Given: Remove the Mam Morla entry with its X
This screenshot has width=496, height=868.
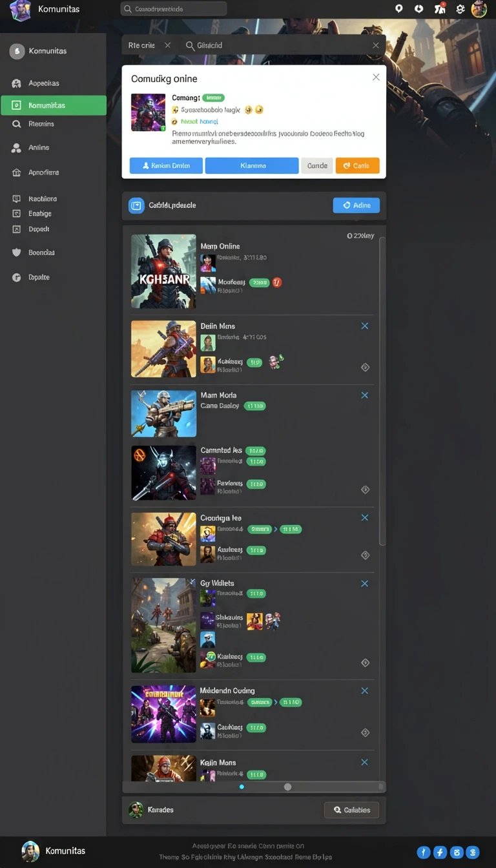Looking at the screenshot, I should pos(365,395).
